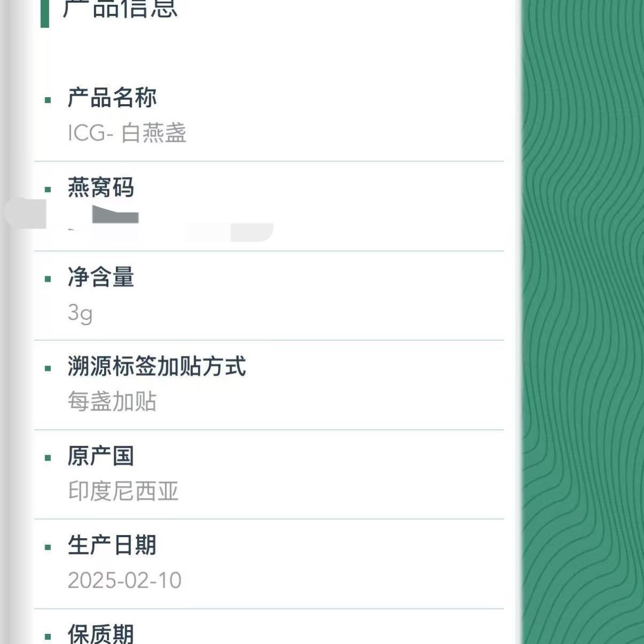This screenshot has height=644, width=644.
Task: Click the green bullet beside 净含量
Action: 48,279
